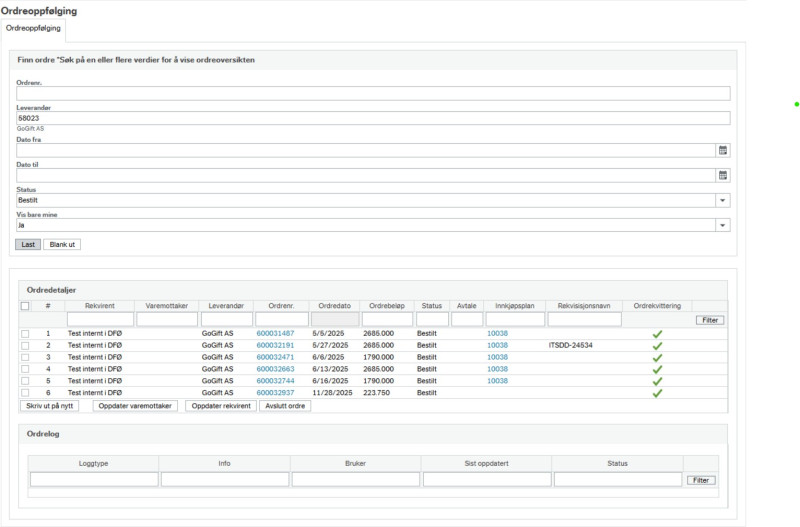
Task: Check the box for row 4 order 600032663
Action: coord(25,369)
